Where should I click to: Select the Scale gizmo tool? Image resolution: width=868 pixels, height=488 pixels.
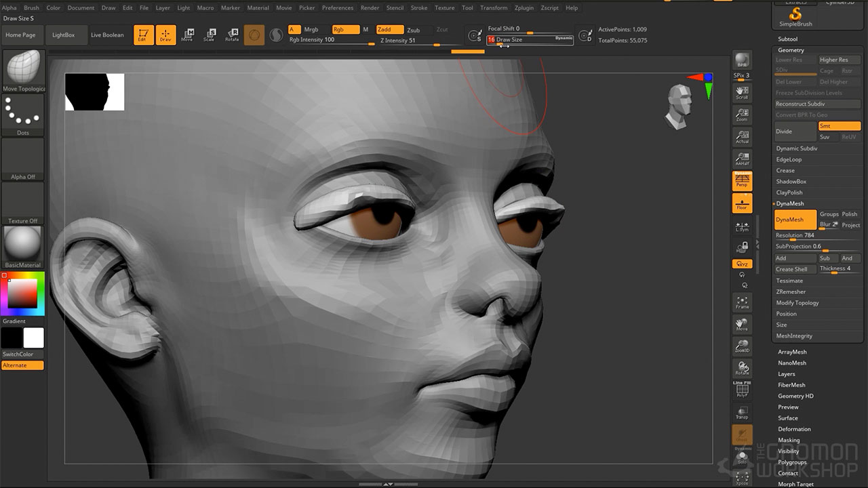[x=210, y=35]
